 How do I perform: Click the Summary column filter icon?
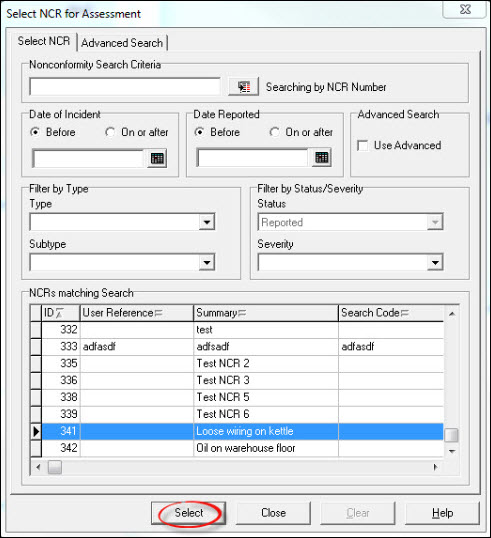[242, 313]
